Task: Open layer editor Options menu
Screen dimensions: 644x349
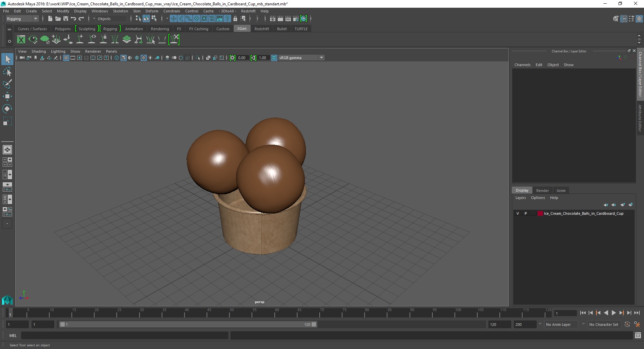Action: click(x=538, y=198)
